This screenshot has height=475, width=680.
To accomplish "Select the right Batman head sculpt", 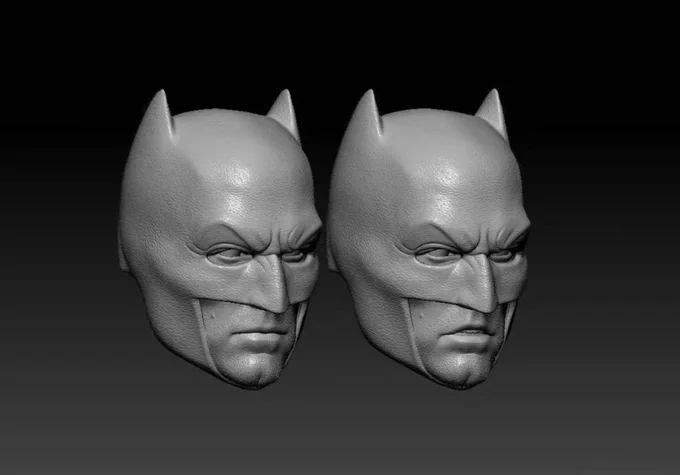I will point(428,239).
